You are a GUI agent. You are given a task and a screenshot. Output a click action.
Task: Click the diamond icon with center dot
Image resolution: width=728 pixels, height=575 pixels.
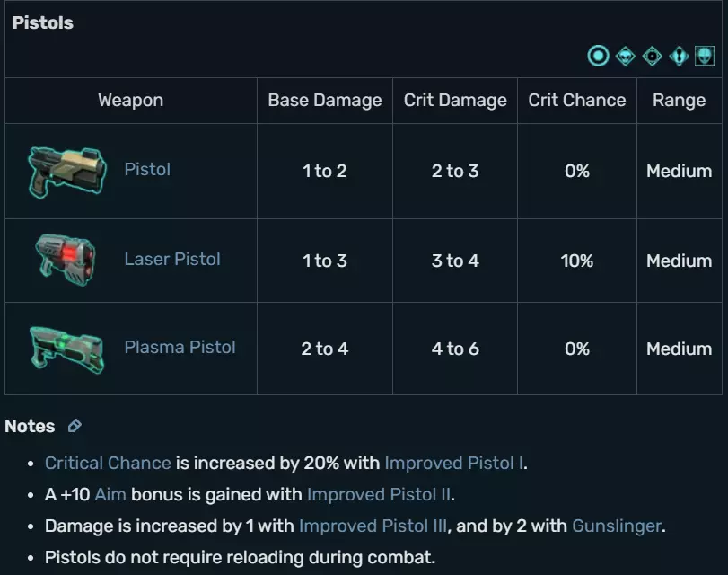point(652,57)
